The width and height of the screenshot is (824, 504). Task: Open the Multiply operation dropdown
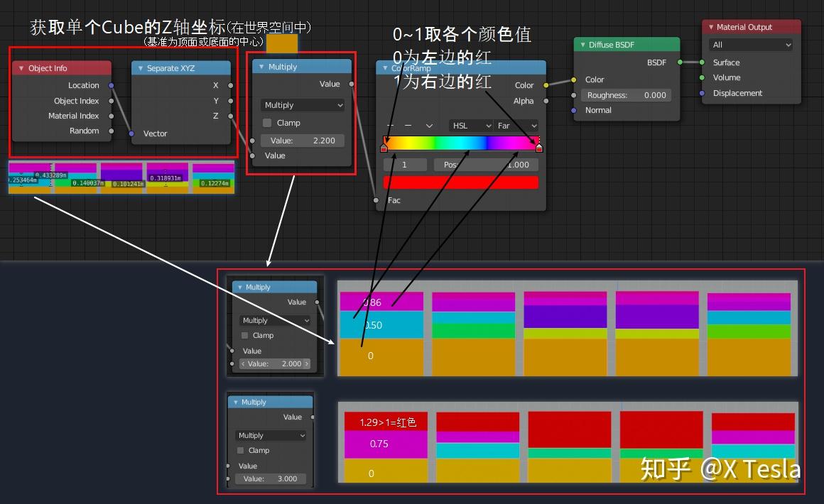click(x=302, y=105)
